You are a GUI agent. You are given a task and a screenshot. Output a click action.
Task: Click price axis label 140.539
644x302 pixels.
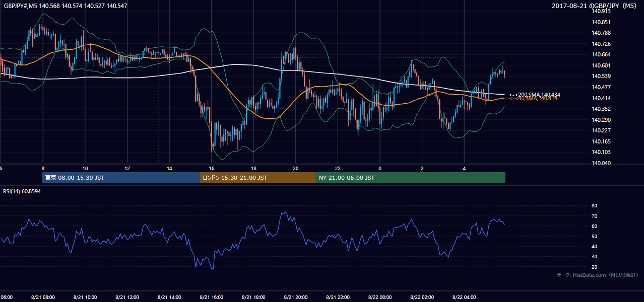(601, 77)
